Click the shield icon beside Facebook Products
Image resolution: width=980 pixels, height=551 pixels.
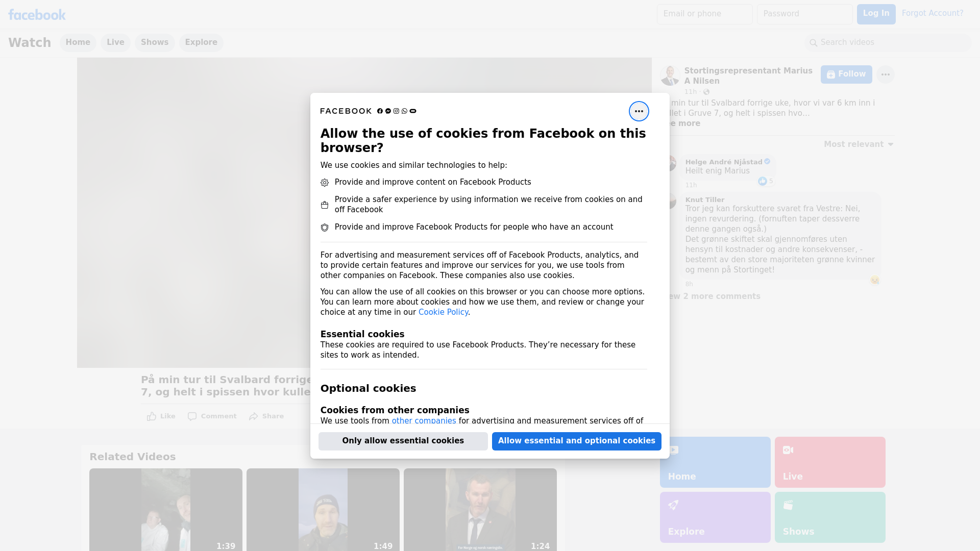tap(325, 228)
